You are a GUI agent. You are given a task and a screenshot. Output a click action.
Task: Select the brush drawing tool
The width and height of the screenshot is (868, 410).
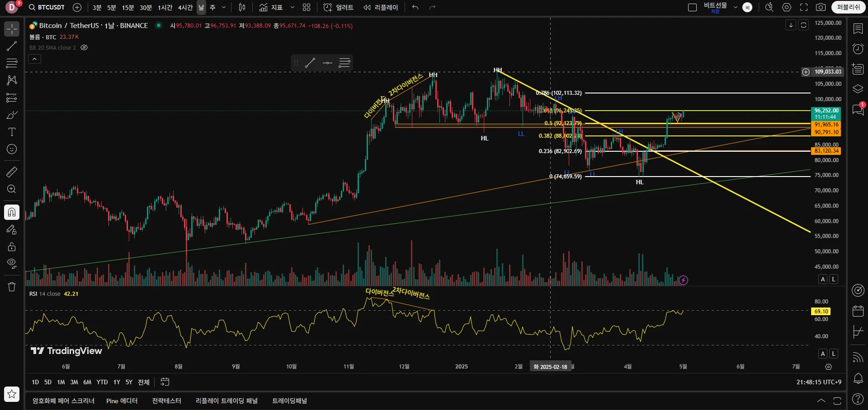12,115
